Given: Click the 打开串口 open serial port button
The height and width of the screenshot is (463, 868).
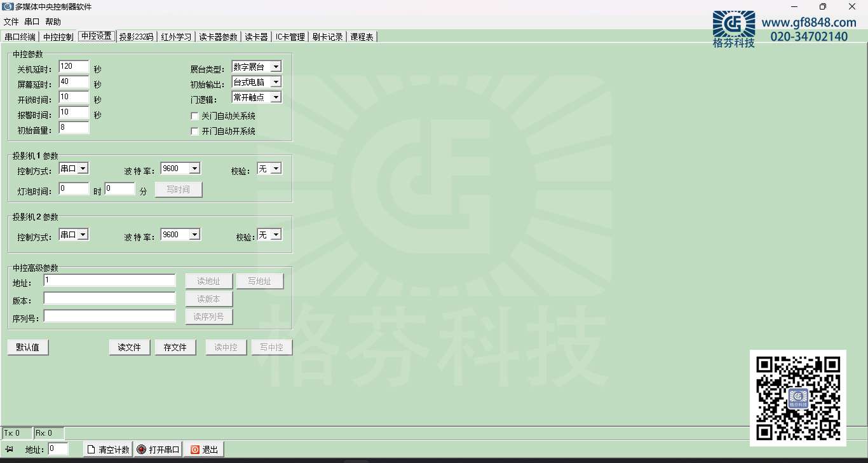Looking at the screenshot, I should click(158, 450).
